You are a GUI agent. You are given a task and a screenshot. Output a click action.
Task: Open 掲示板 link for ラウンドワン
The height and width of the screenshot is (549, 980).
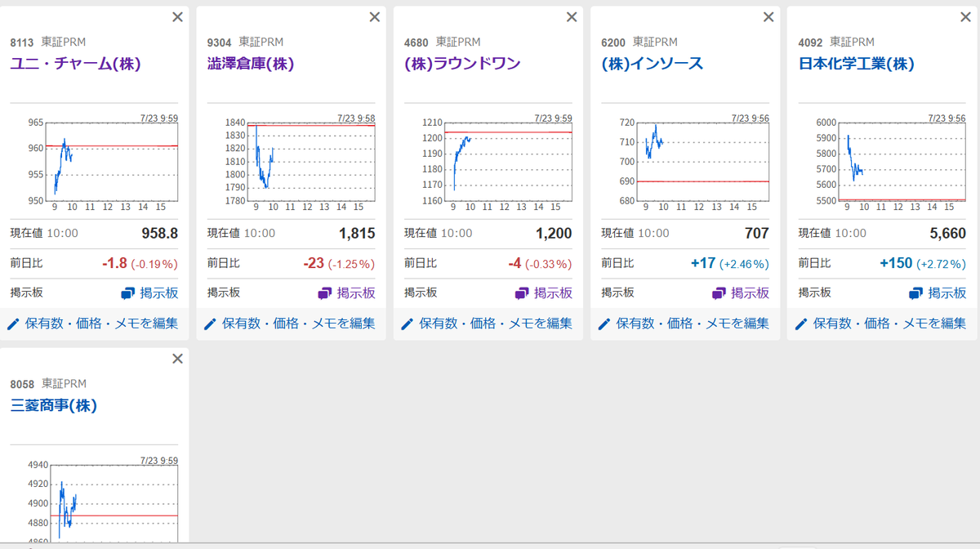(x=543, y=292)
